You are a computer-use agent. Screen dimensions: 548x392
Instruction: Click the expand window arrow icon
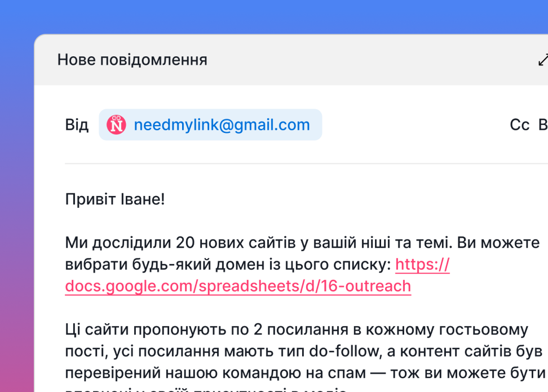(543, 60)
